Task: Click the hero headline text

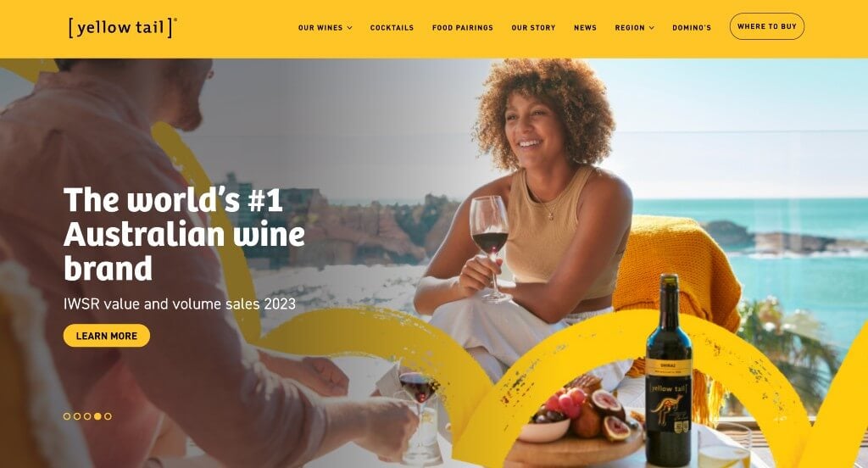Action: pos(184,234)
